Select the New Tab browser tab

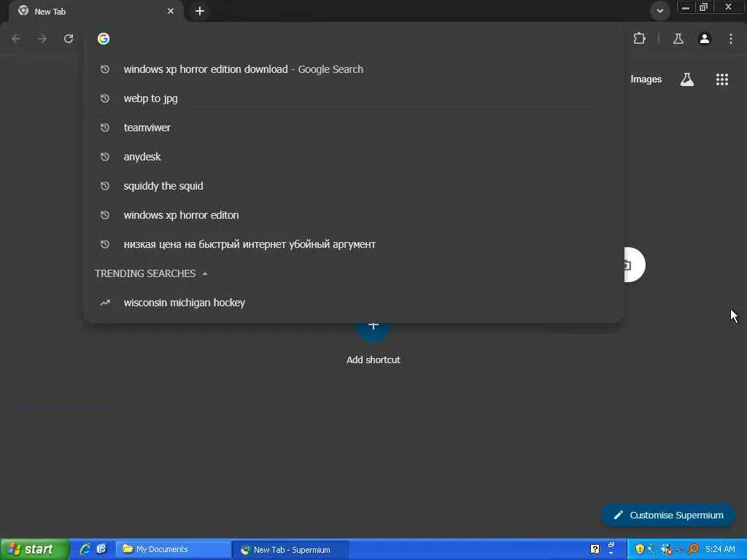click(96, 11)
